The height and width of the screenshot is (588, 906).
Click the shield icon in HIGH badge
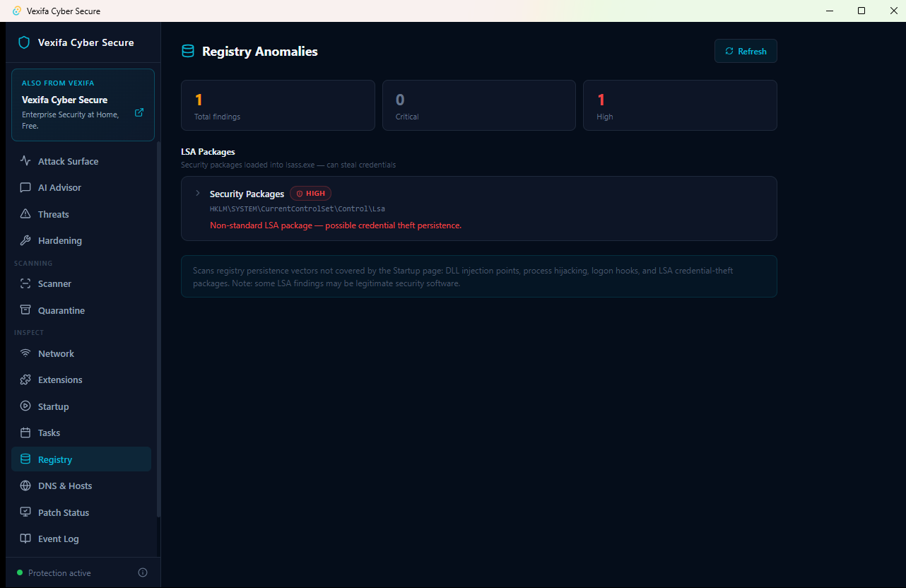[300, 194]
